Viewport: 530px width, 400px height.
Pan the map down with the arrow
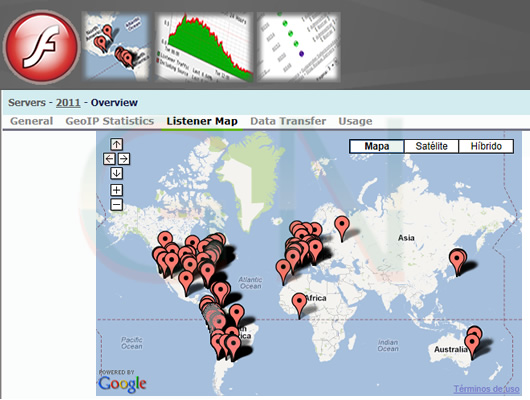tap(117, 173)
